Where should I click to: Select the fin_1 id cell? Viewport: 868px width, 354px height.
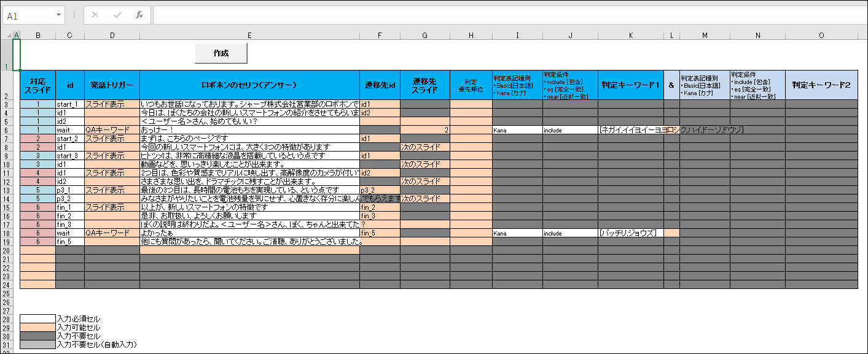coord(70,207)
